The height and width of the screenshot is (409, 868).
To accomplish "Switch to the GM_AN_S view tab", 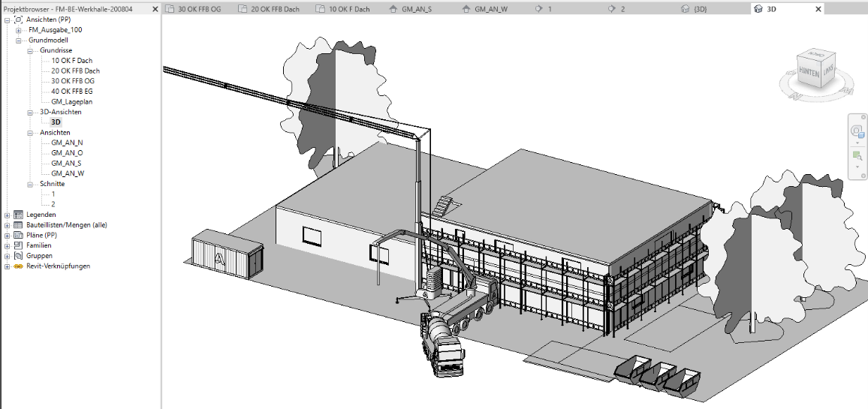I will pyautogui.click(x=416, y=9).
